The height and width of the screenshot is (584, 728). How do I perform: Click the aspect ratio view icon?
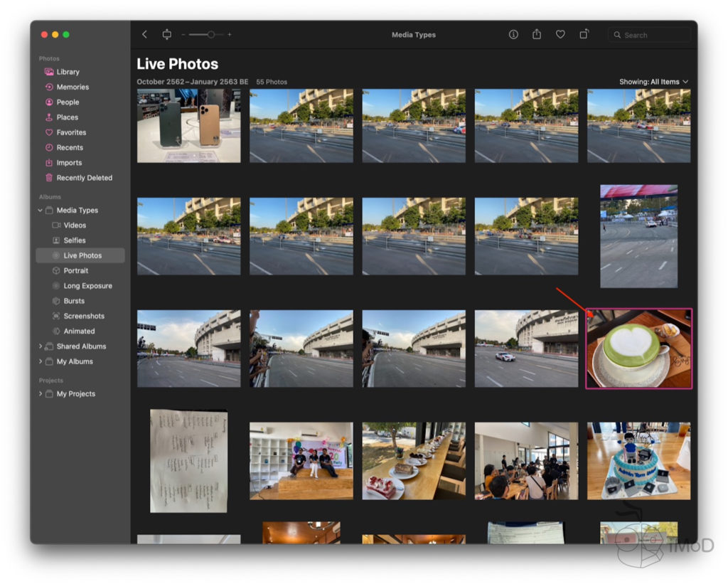tap(167, 34)
